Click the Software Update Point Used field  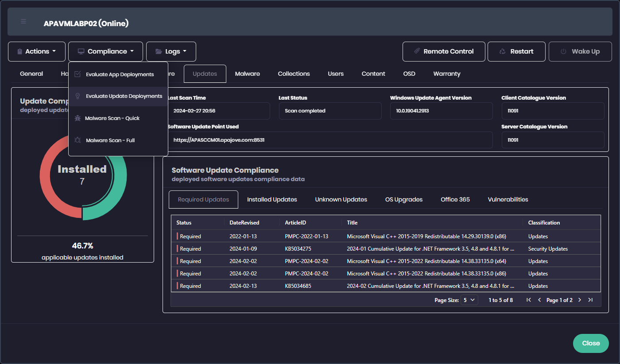pos(330,140)
